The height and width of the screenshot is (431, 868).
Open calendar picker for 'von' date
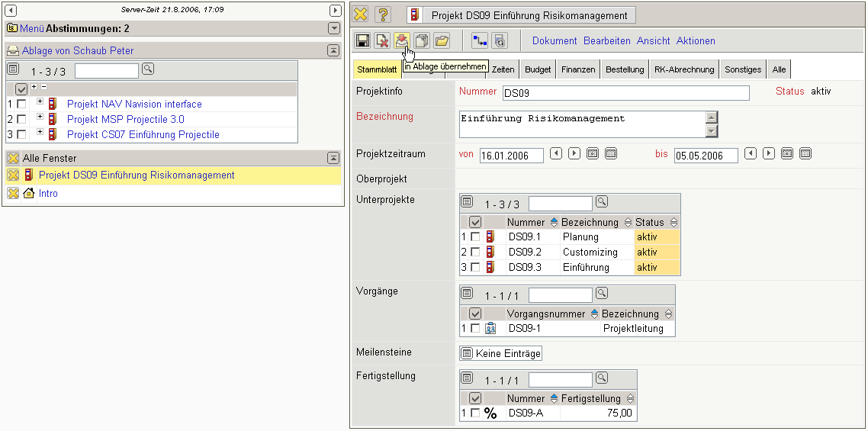[x=593, y=154]
